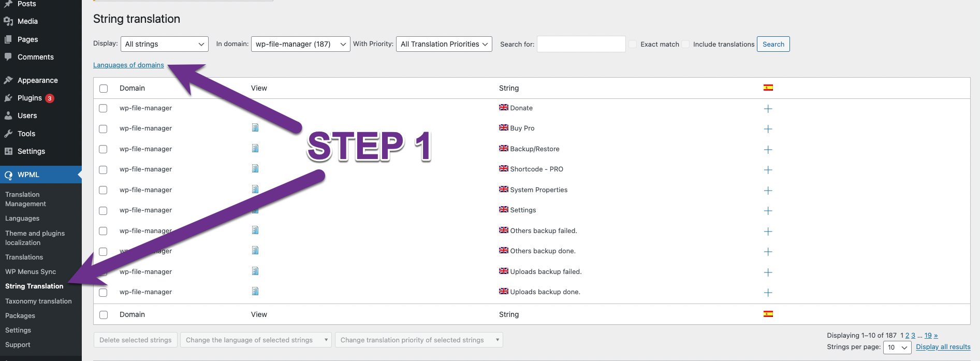The height and width of the screenshot is (361, 980).
Task: Open All Translation Priorities dropdown
Action: (x=444, y=44)
